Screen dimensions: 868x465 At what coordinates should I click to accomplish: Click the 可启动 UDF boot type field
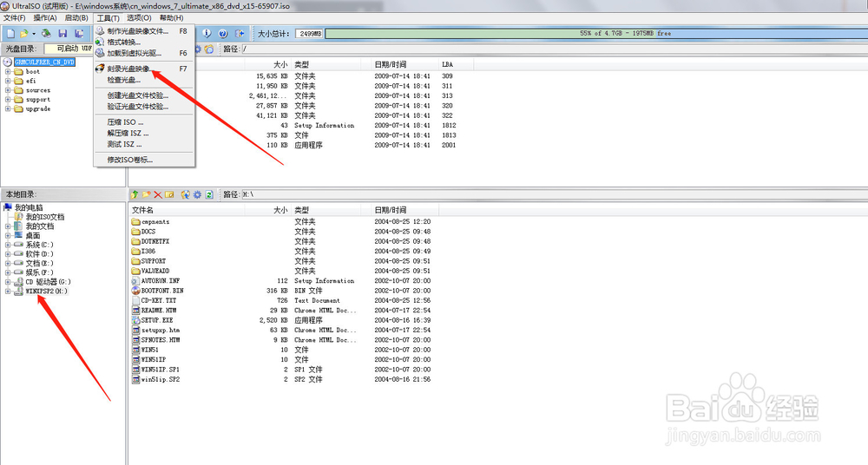pos(69,49)
